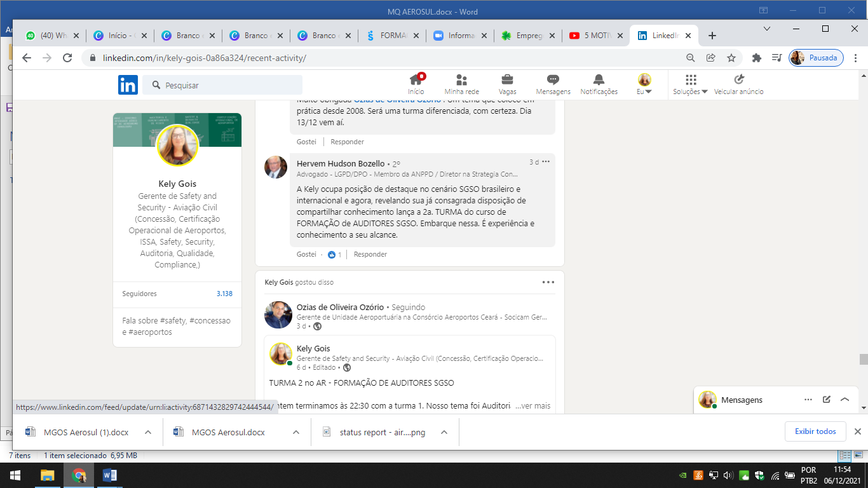Open menu for MGOS Aerosul (1).docx download
This screenshot has width=868, height=488.
(x=147, y=432)
